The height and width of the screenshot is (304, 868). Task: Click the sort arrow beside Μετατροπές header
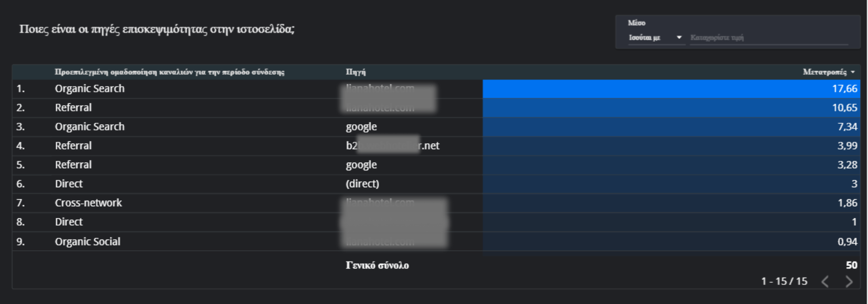pyautogui.click(x=853, y=72)
